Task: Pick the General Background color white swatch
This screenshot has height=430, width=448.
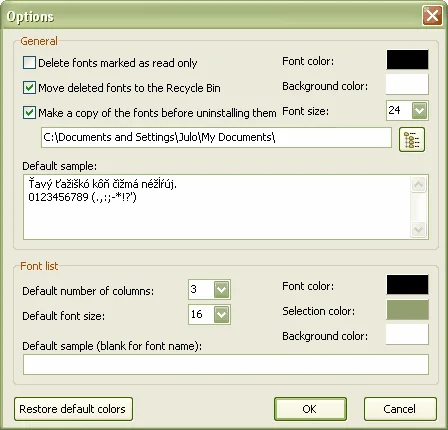Action: pyautogui.click(x=407, y=84)
